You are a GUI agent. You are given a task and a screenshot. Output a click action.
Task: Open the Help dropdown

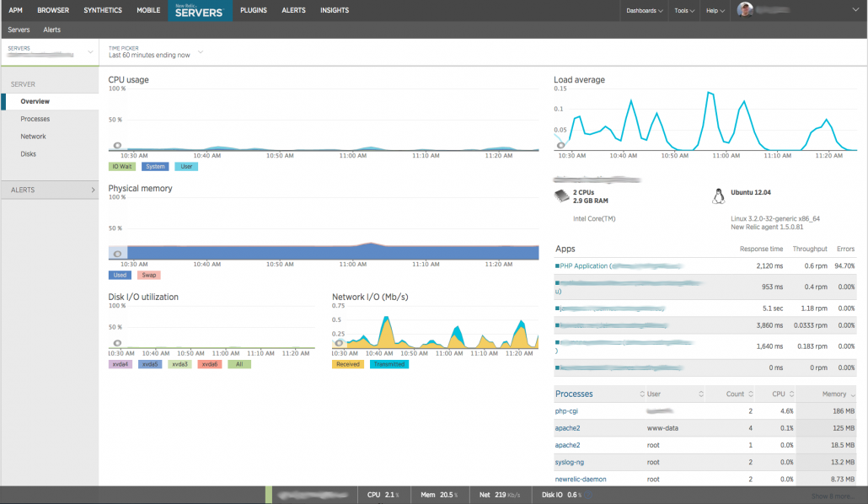[715, 10]
